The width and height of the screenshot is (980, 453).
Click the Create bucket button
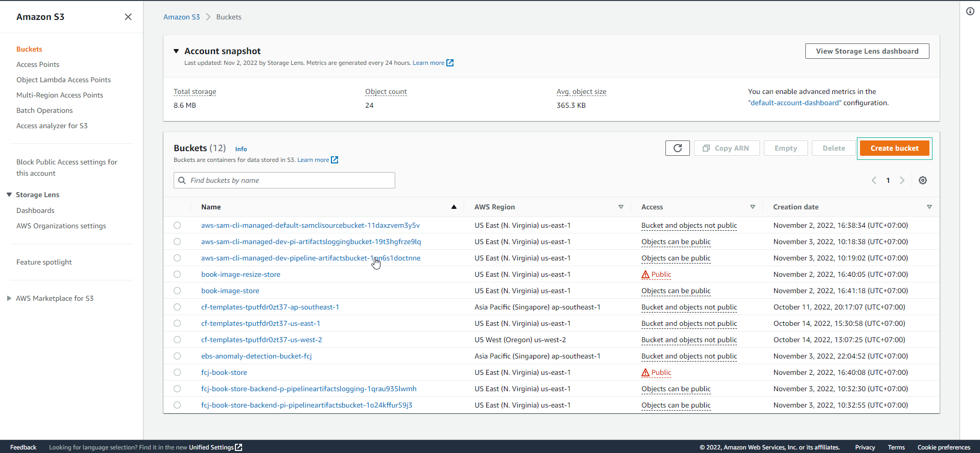click(895, 148)
